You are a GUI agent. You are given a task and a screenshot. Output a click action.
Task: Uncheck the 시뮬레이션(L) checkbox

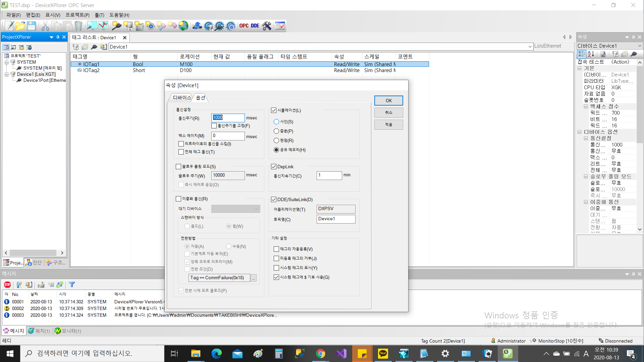click(274, 110)
